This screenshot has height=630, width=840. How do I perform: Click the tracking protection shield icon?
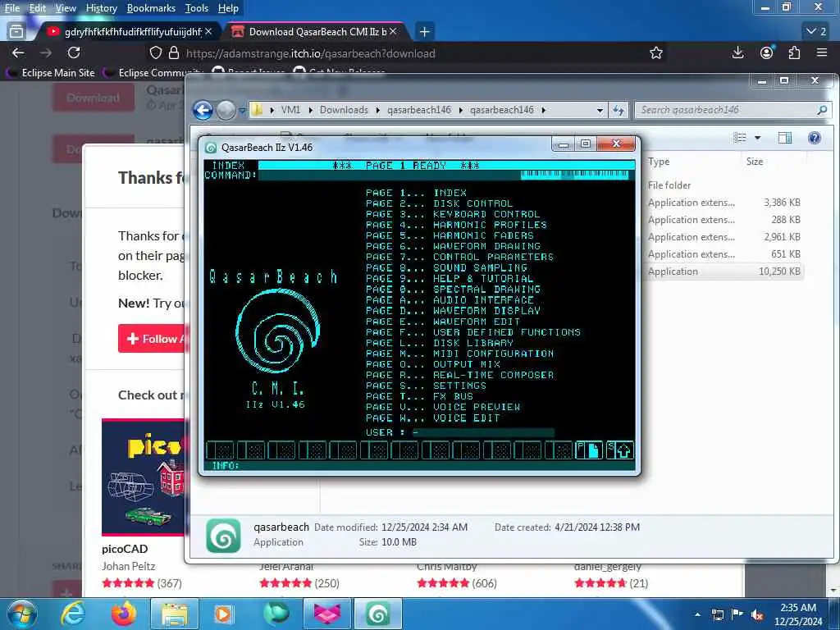(x=155, y=53)
